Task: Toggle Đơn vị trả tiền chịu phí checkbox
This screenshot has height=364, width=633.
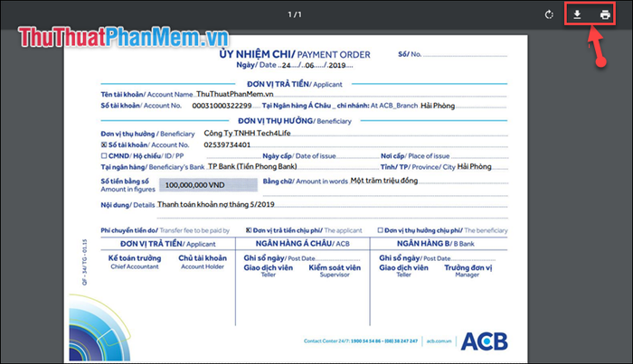Action: [249, 230]
